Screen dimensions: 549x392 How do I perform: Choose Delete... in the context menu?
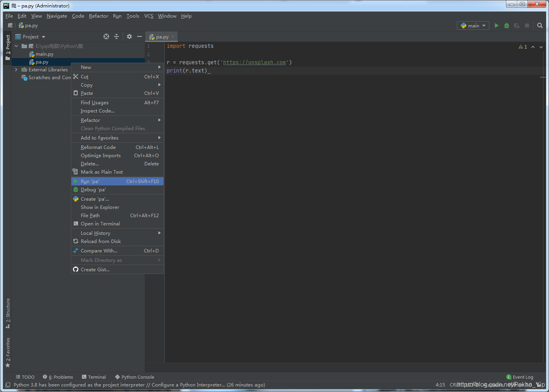tap(117, 164)
